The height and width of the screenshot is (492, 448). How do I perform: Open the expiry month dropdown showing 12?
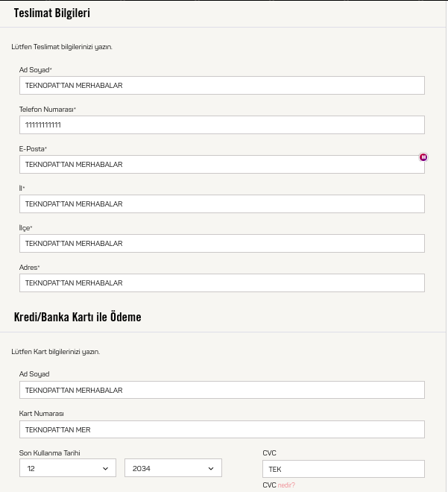click(x=68, y=468)
